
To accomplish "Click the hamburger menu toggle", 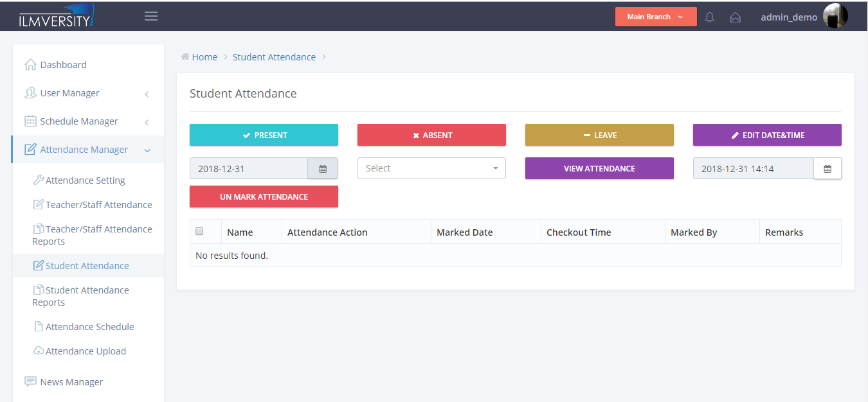I will point(150,15).
